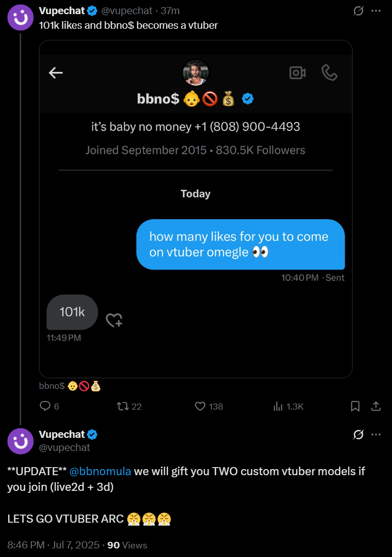392x557 pixels.
Task: Like the tweet with 138 likes
Action: 201,406
